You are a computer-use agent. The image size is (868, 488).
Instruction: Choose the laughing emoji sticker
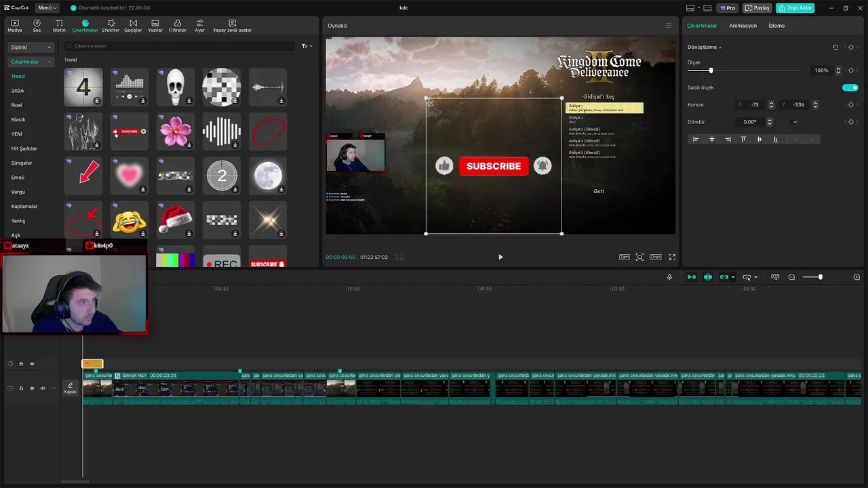point(130,220)
